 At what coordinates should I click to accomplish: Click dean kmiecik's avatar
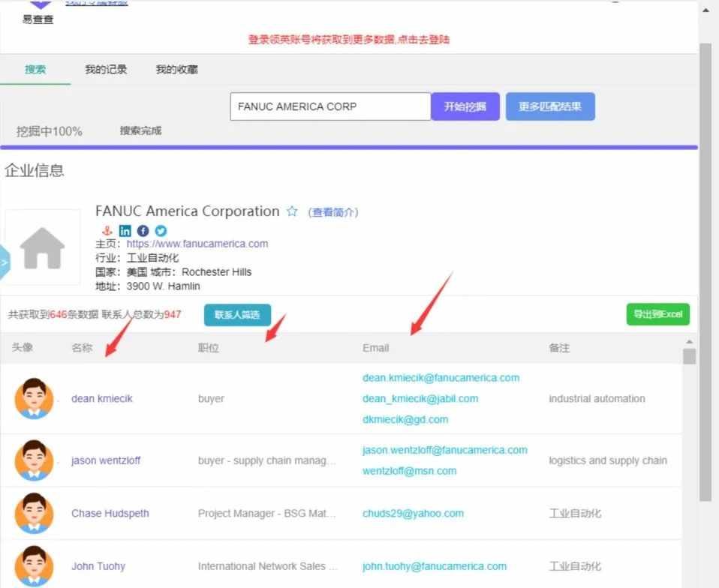(34, 398)
